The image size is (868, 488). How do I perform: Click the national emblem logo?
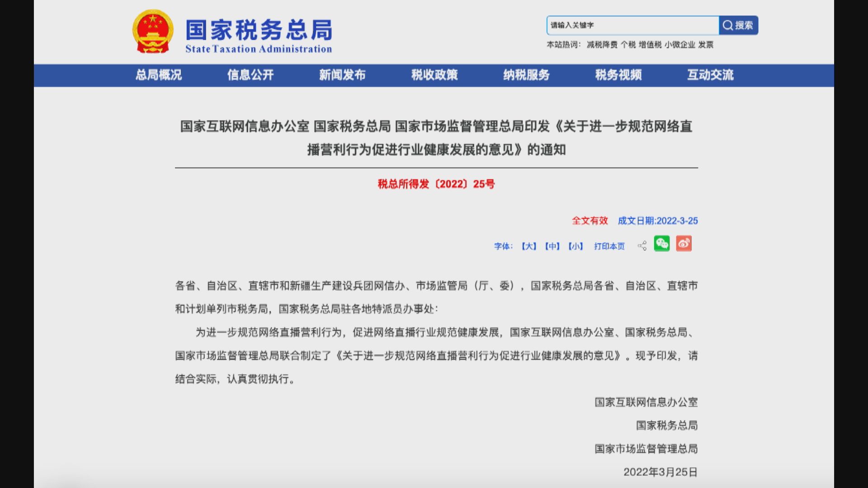(x=152, y=30)
